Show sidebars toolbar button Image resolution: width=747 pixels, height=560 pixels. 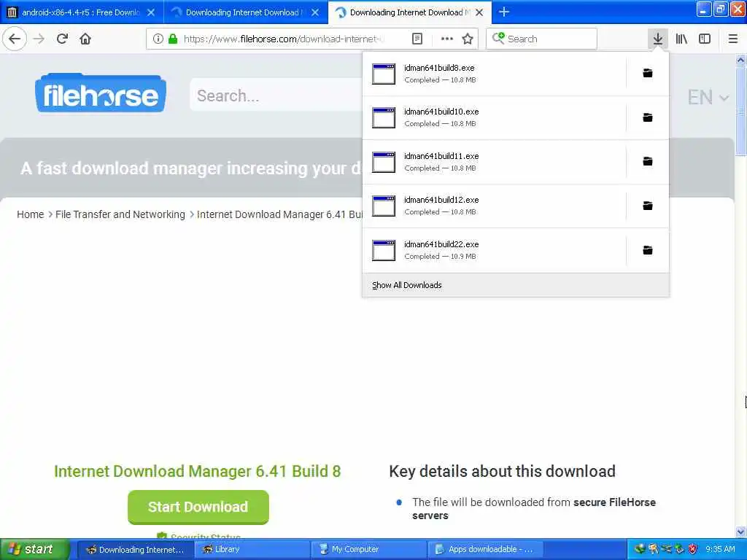pyautogui.click(x=705, y=39)
